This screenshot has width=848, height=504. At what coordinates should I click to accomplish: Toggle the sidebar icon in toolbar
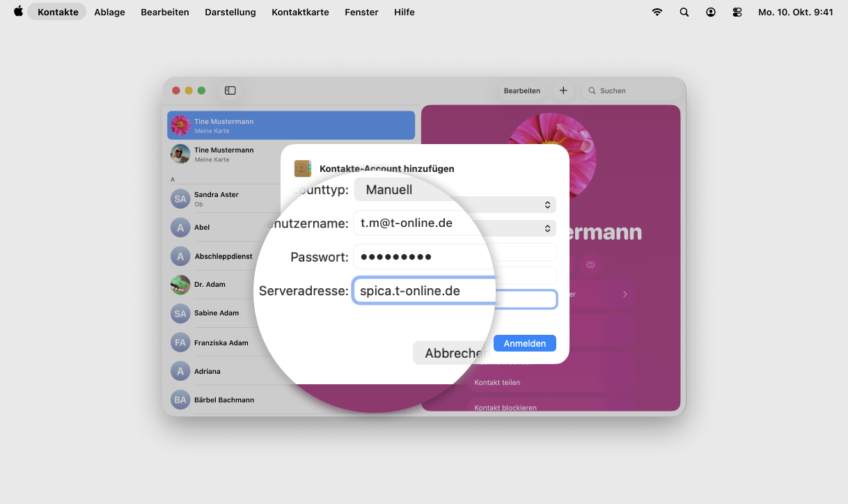[230, 90]
